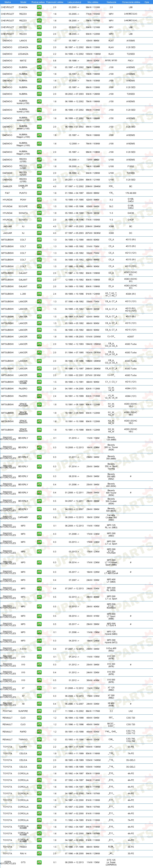
Task: Click the 0.8 engine capacity cell
Action: tap(55, 61)
